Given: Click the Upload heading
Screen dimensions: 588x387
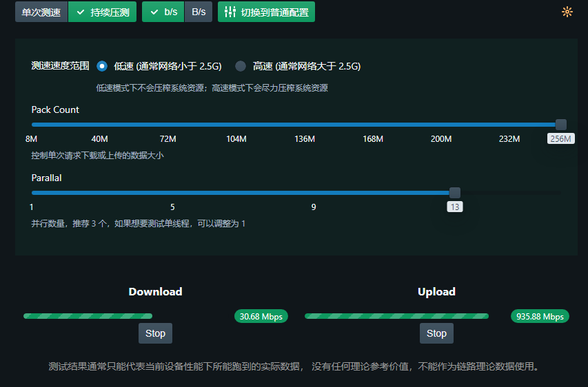Looking at the screenshot, I should (x=436, y=292).
